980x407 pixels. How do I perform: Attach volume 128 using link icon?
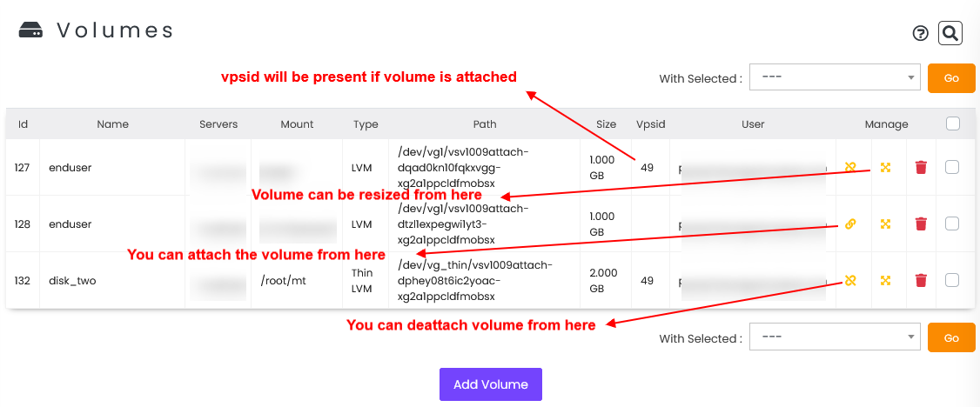point(849,224)
